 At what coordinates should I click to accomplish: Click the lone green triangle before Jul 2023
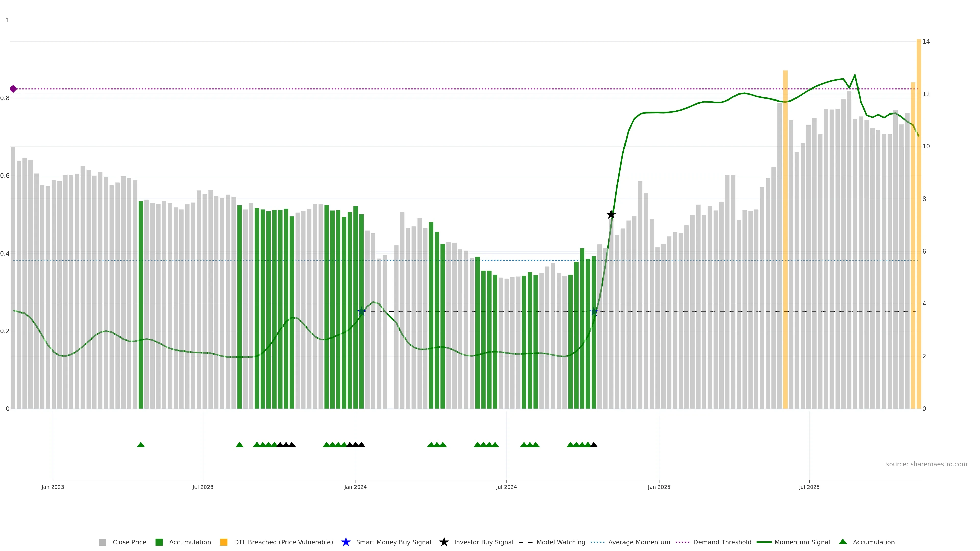tap(141, 445)
